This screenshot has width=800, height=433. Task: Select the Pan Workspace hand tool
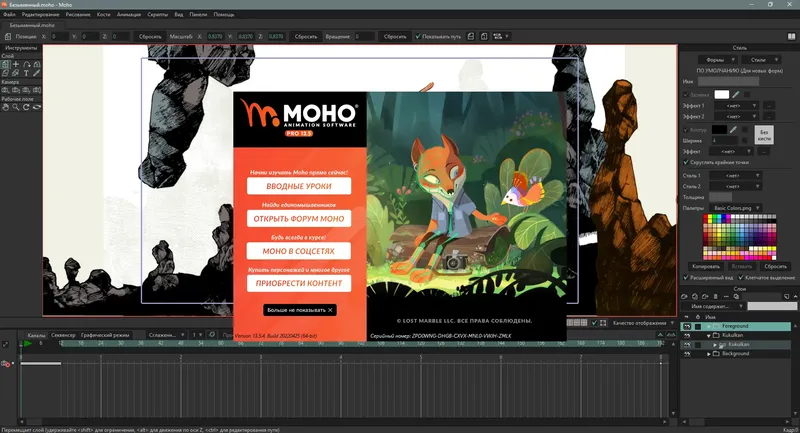pyautogui.click(x=5, y=107)
